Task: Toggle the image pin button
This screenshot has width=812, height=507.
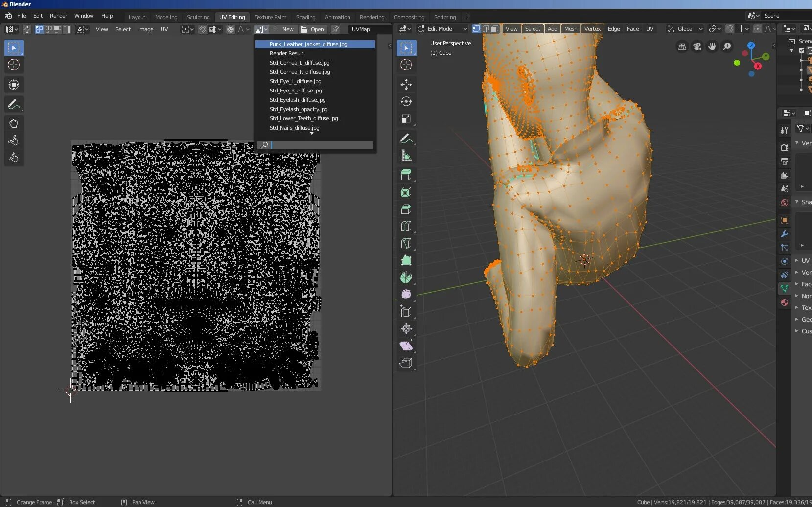Action: (335, 29)
